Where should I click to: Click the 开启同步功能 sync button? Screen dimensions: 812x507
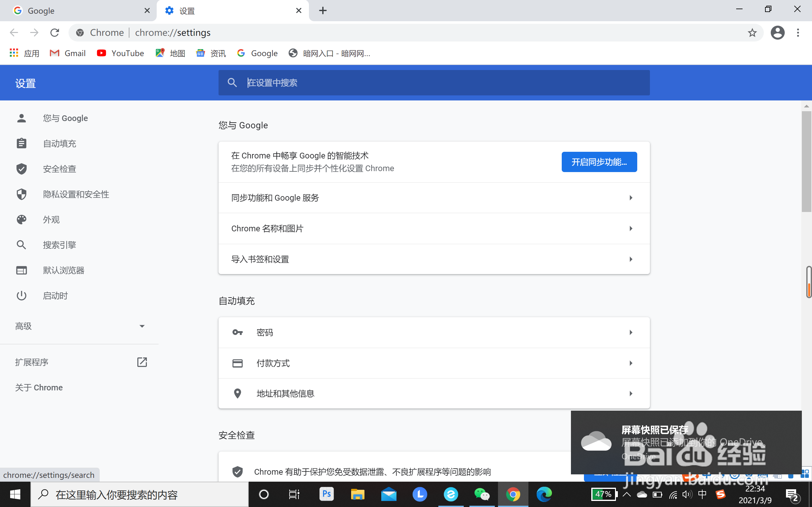point(599,162)
